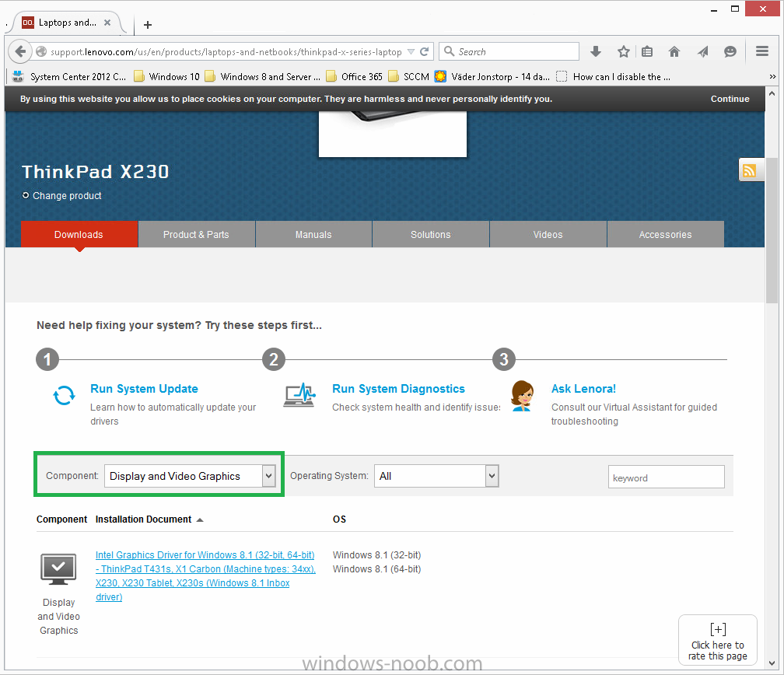
Task: Reload the page with the refresh icon
Action: pyautogui.click(x=425, y=51)
